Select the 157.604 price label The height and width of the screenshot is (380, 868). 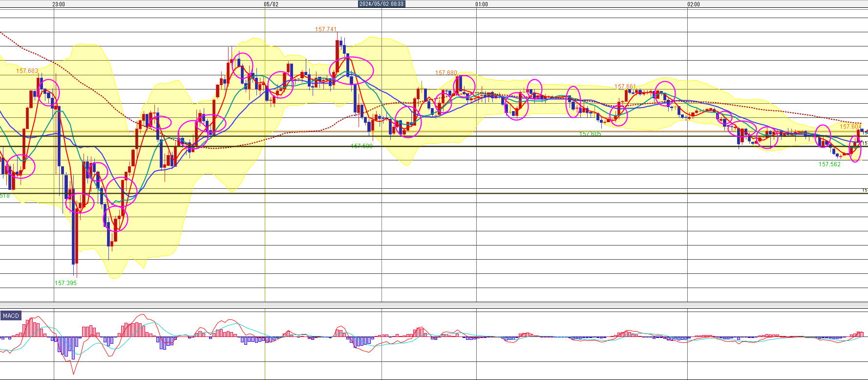(850, 127)
